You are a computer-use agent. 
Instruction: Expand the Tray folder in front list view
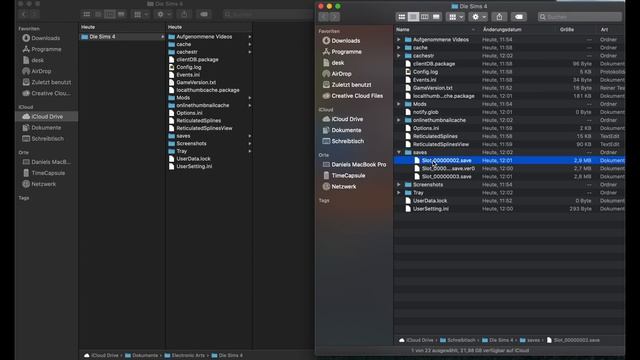coord(399,193)
